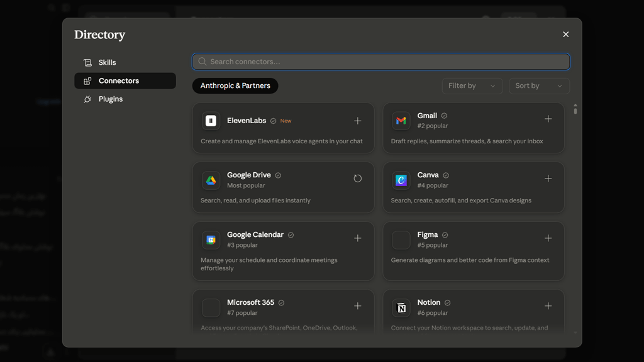
Task: Add the Notion connector
Action: [x=548, y=306]
